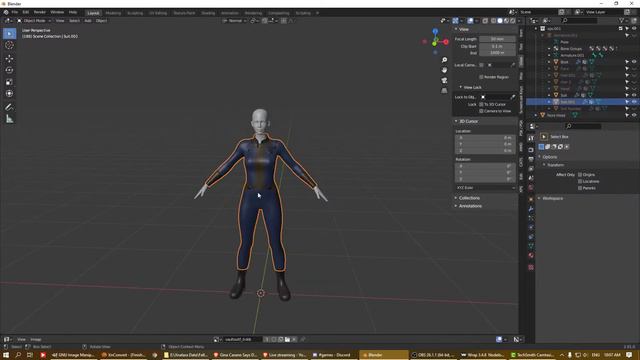The height and width of the screenshot is (360, 640).
Task: Click the outliner filter funnel icon
Action: [x=622, y=20]
